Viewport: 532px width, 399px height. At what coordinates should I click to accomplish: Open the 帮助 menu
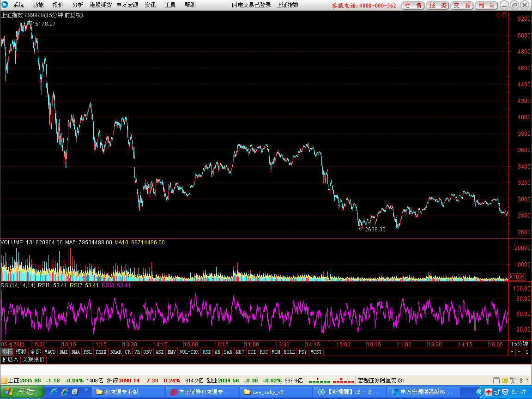190,5
